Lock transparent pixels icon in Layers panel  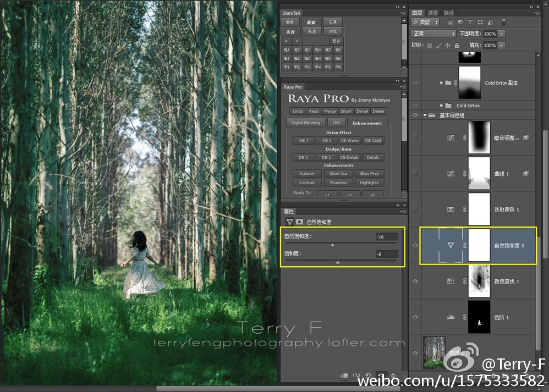(x=429, y=46)
